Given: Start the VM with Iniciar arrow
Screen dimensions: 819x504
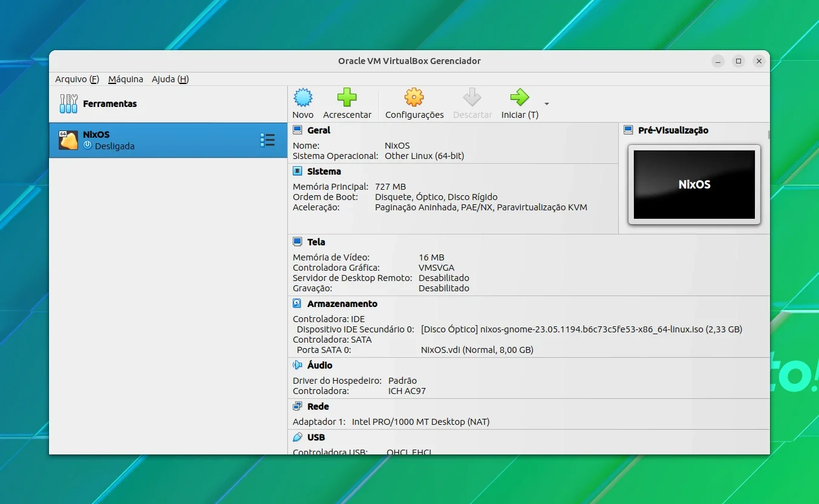Looking at the screenshot, I should click(520, 97).
